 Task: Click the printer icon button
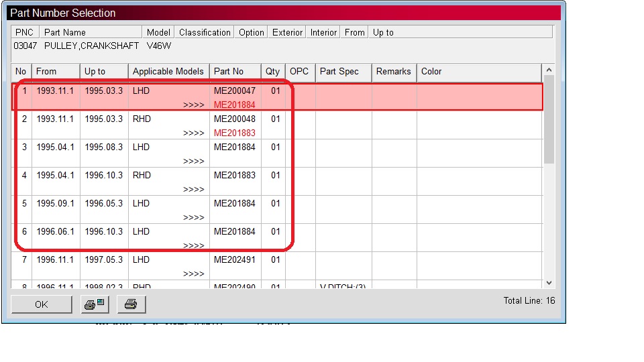pos(131,304)
